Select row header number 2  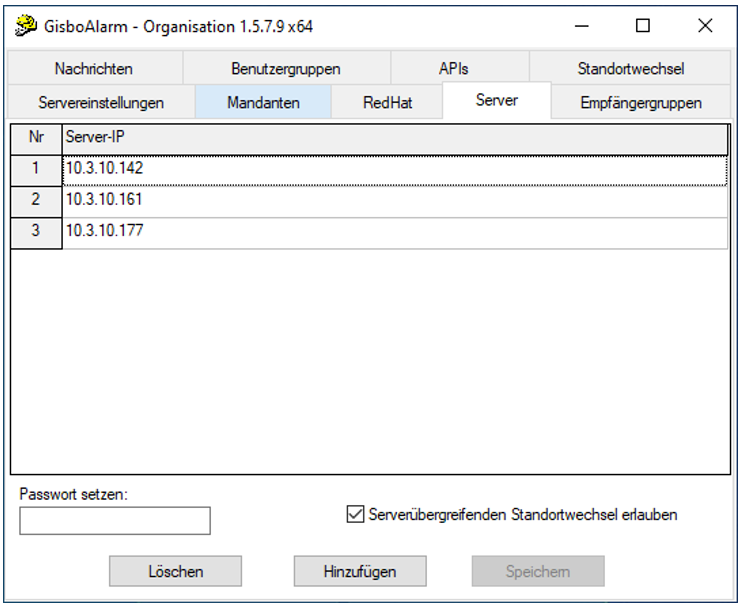(36, 202)
